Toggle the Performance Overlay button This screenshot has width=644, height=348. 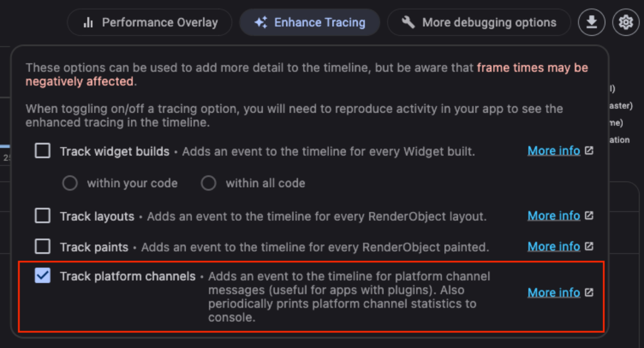[149, 22]
